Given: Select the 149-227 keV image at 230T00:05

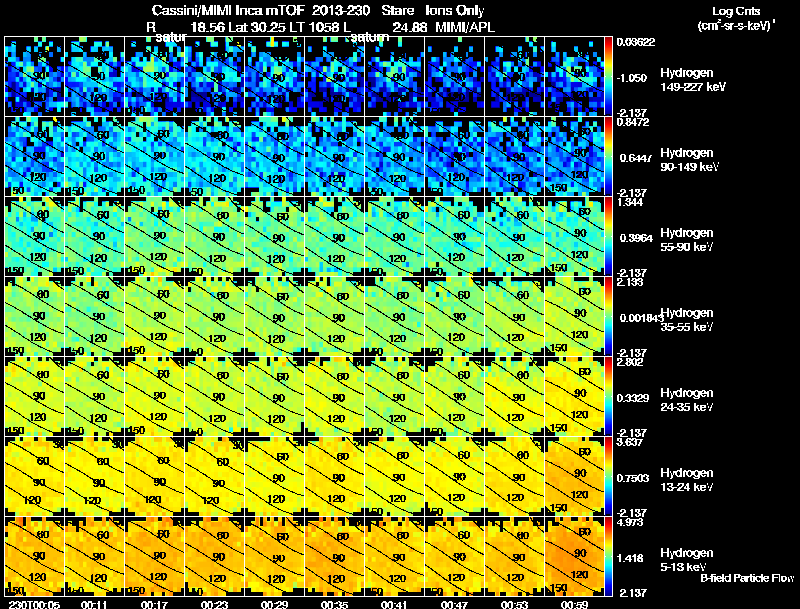Looking at the screenshot, I should click(x=35, y=77).
